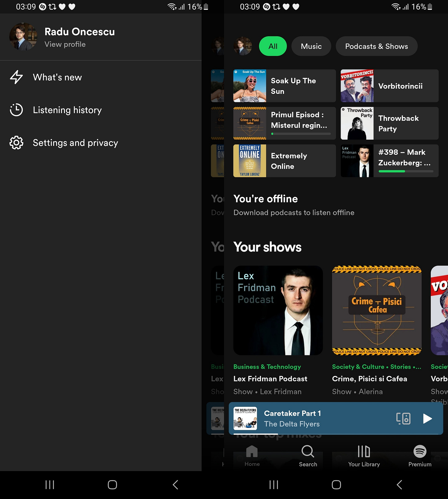Viewport: 448px width, 499px height.
Task: Click the Primul Episod progress bar
Action: tap(301, 134)
